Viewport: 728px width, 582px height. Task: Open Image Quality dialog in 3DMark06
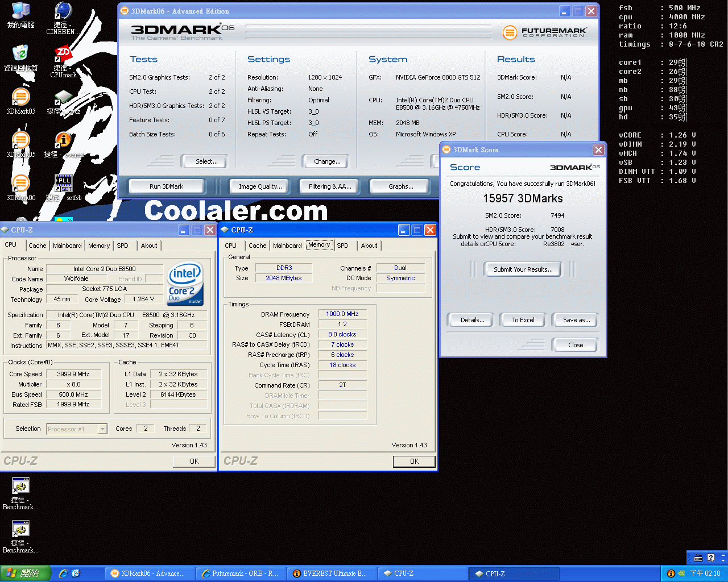click(260, 186)
